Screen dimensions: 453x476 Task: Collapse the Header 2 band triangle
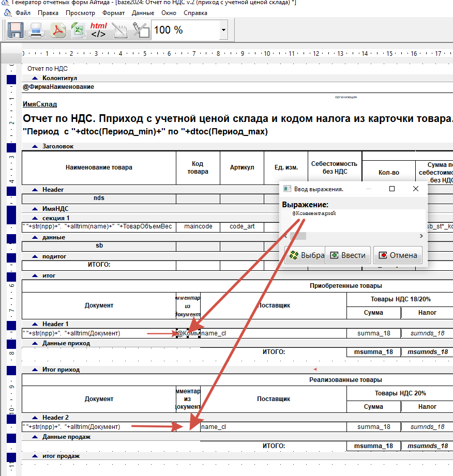pyautogui.click(x=35, y=418)
